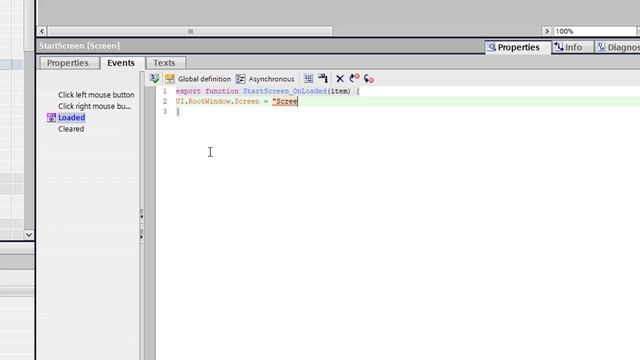This screenshot has width=640, height=360.
Task: Click the Loaded event icon
Action: [x=51, y=118]
